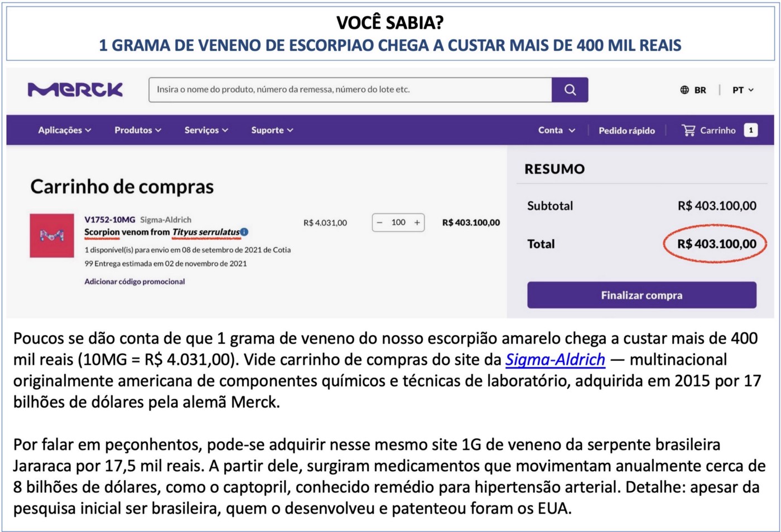Click the Finalizar compra button
The image size is (781, 532).
point(642,295)
